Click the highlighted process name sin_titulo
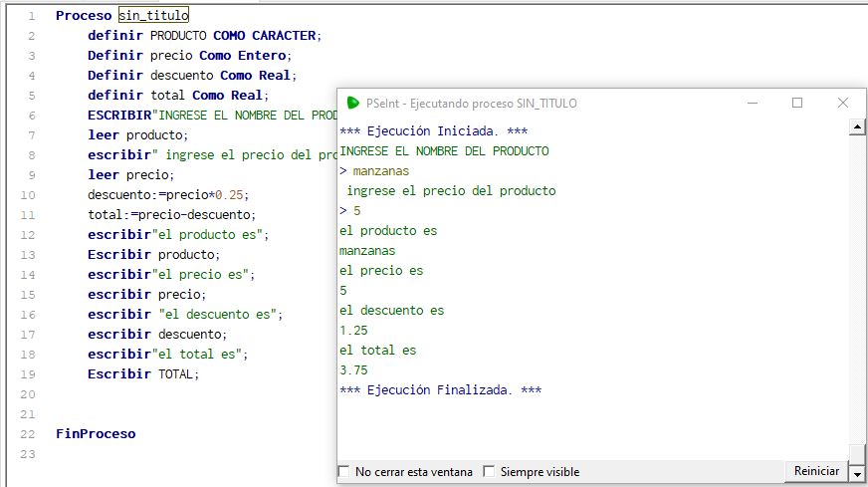868x487 pixels. tap(152, 16)
